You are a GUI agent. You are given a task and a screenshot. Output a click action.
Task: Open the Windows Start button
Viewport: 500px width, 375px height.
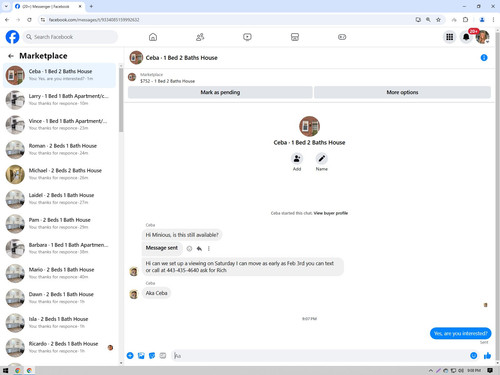pyautogui.click(x=5, y=370)
